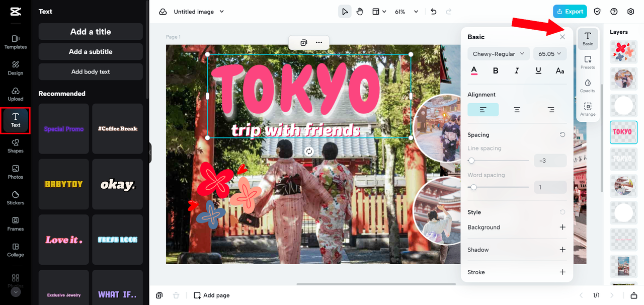Click the Export button
Viewport: 644px width, 305px height.
coord(570,12)
